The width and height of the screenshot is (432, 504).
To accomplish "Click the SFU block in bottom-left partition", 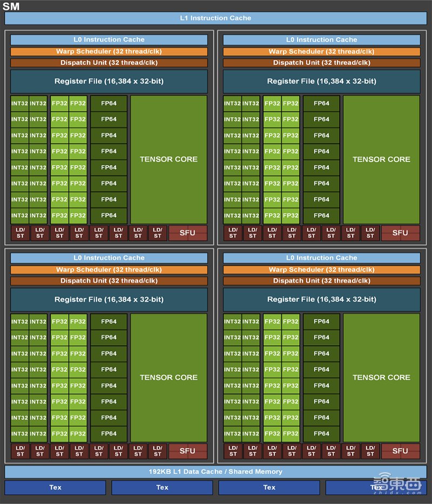I will click(187, 451).
